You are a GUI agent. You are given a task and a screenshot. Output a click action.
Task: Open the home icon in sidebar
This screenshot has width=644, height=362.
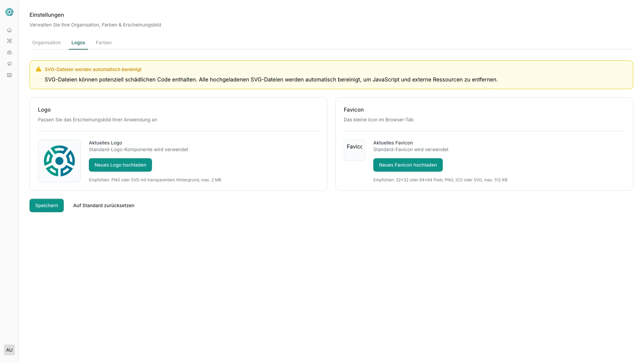(9, 30)
